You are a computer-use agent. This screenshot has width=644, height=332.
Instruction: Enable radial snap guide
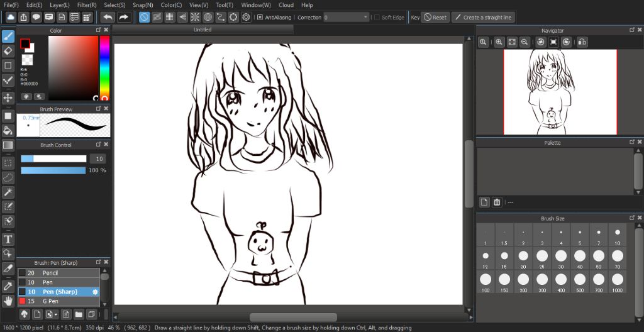tap(195, 17)
